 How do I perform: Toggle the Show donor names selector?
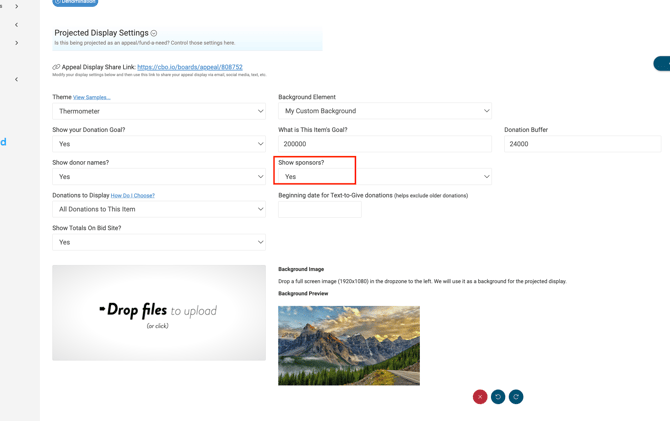(x=159, y=177)
